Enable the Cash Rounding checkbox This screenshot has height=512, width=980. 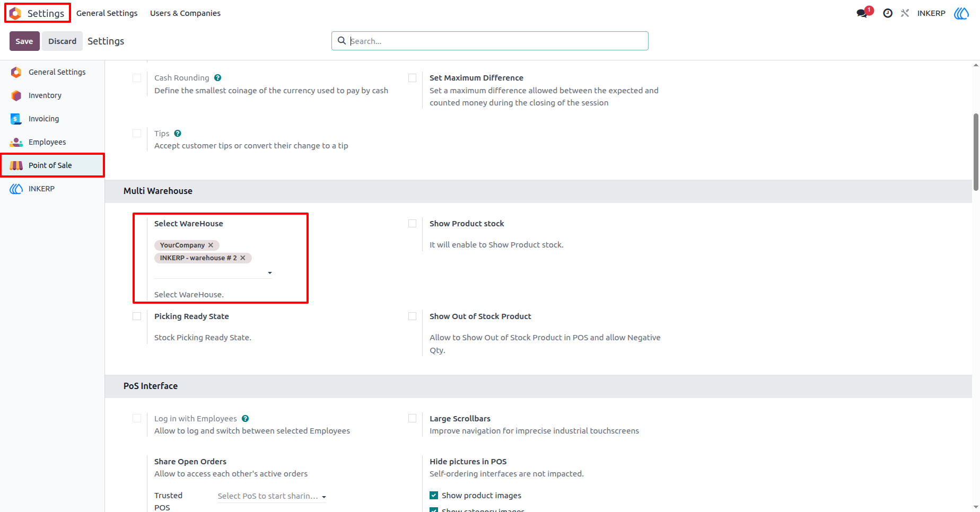coord(137,78)
